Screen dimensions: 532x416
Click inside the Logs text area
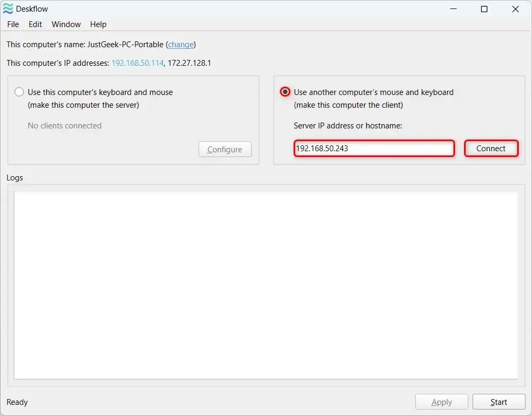[266, 285]
